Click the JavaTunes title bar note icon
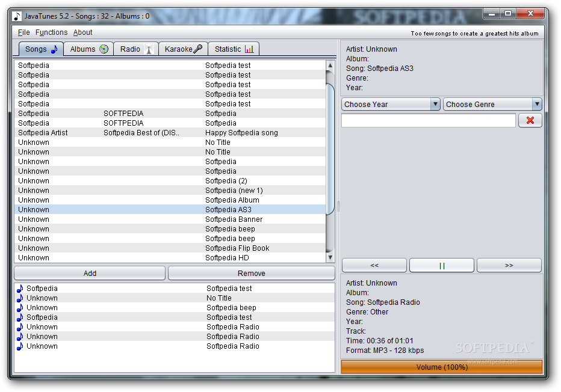 tap(17, 16)
